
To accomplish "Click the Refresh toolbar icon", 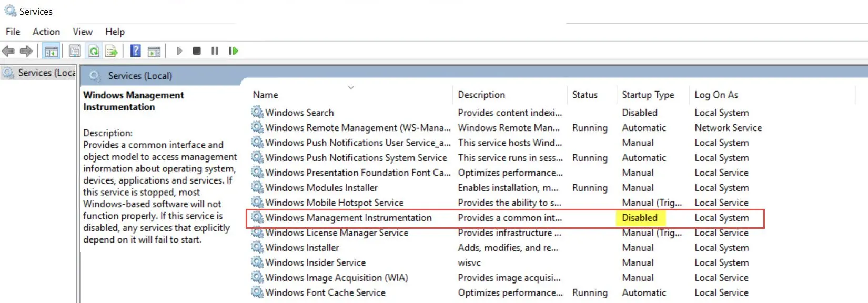I will [x=93, y=51].
